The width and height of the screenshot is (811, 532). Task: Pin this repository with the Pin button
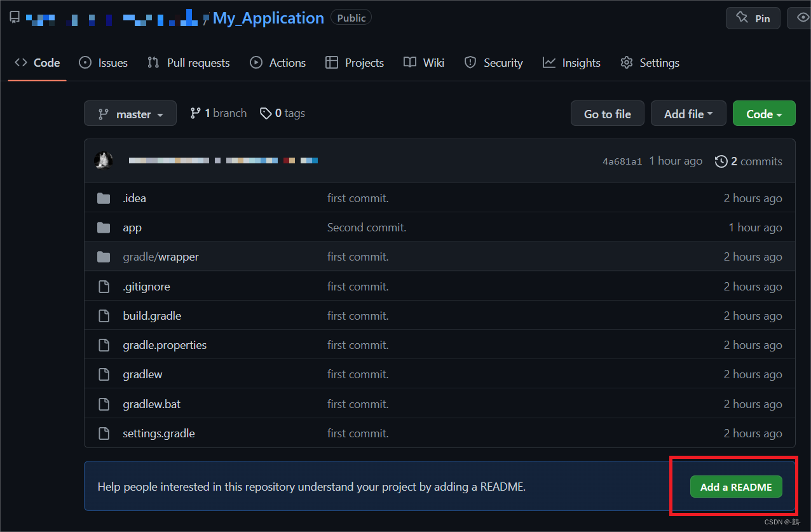pos(753,18)
